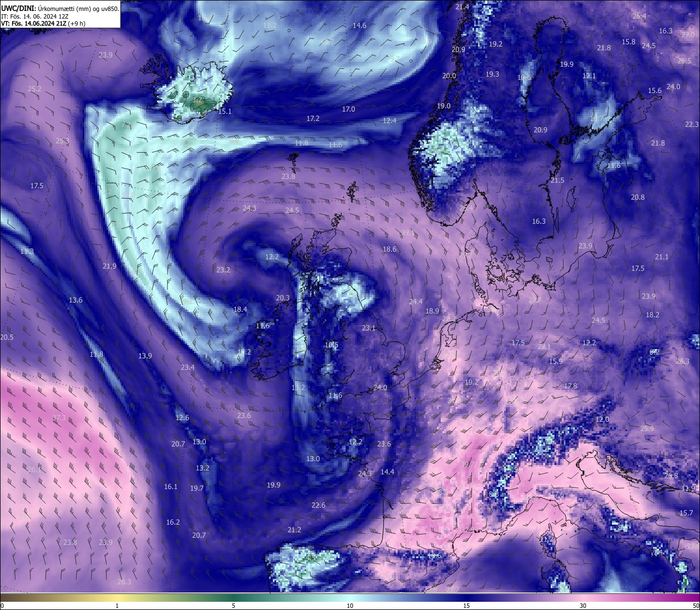
Task: Click the 18.9 map value
Action: click(432, 311)
